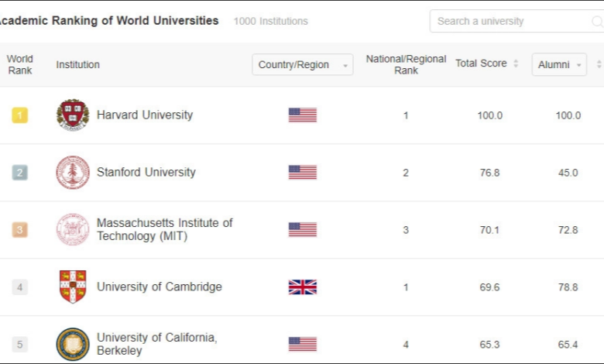Click the Harvard University crest logo
The height and width of the screenshot is (364, 604).
[73, 115]
